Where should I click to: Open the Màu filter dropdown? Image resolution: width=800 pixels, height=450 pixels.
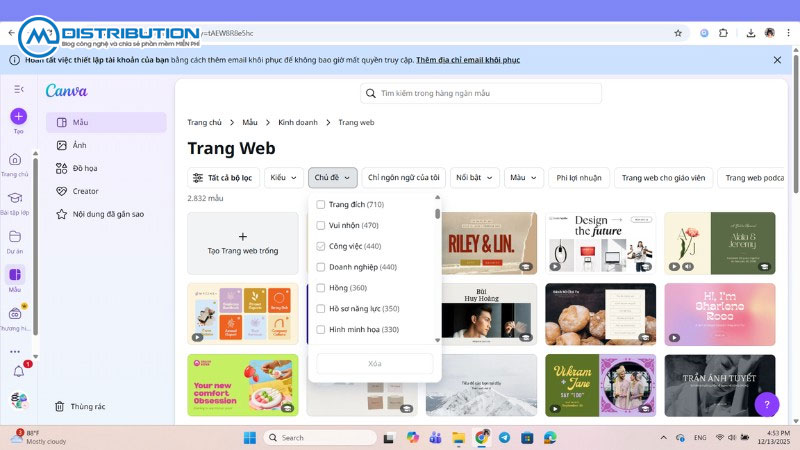(523, 178)
